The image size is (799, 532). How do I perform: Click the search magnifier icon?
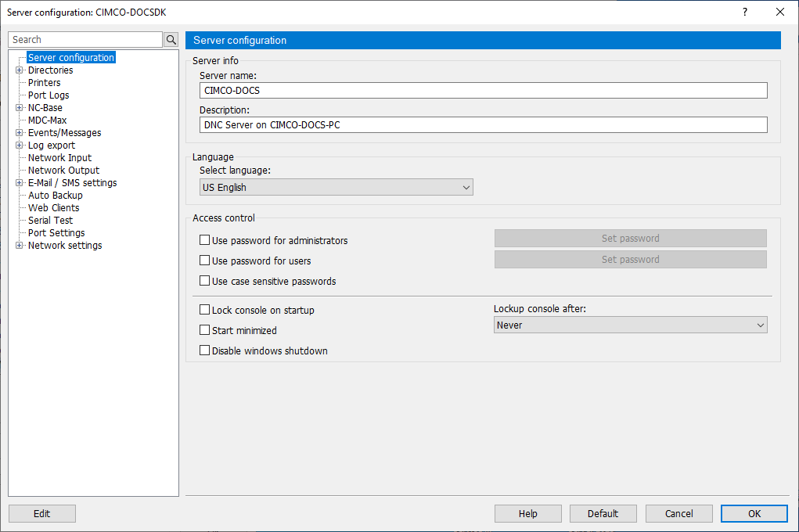pyautogui.click(x=171, y=40)
